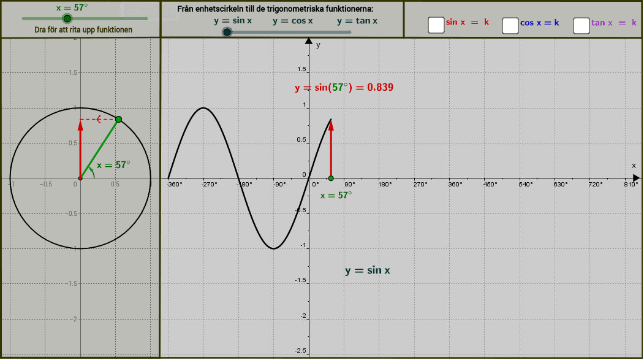Screen dimensions: 644x360
Task: Enable the cos x = k checkbox
Action: coord(510,26)
